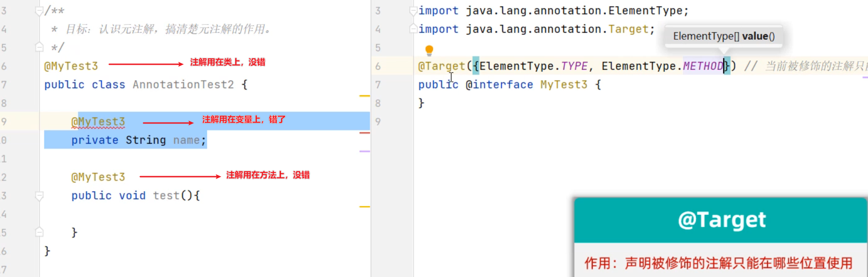Collapse the Javadoc comment fold marker
Viewport: 868px width, 277px height.
[x=39, y=11]
